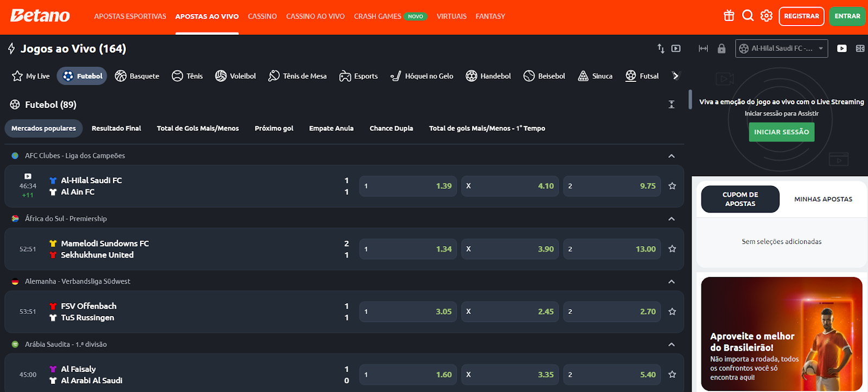The image size is (868, 392).
Task: Click the lock icon above stream panel
Action: (721, 48)
